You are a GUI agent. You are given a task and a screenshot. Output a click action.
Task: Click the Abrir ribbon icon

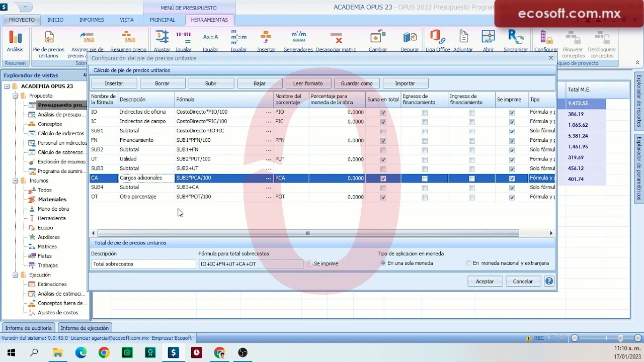tap(488, 41)
